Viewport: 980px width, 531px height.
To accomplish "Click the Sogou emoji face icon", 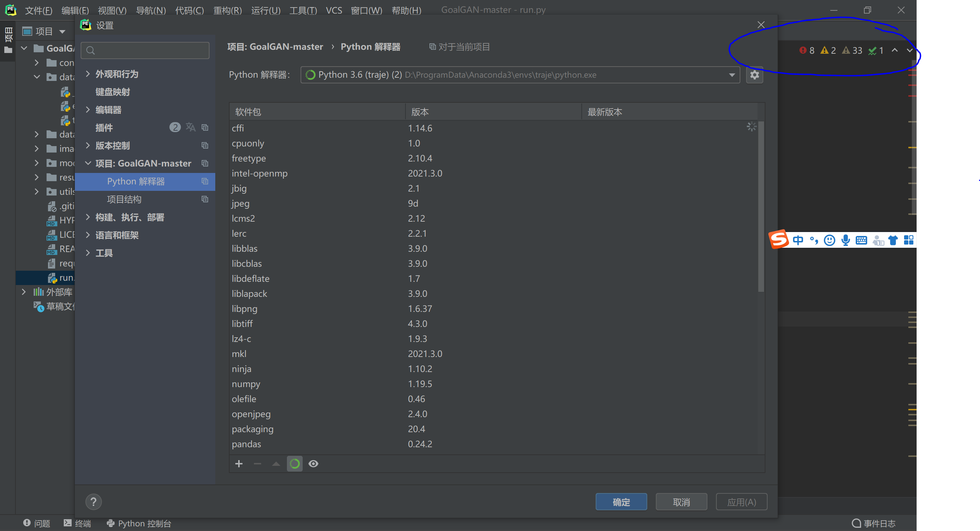I will [829, 240].
